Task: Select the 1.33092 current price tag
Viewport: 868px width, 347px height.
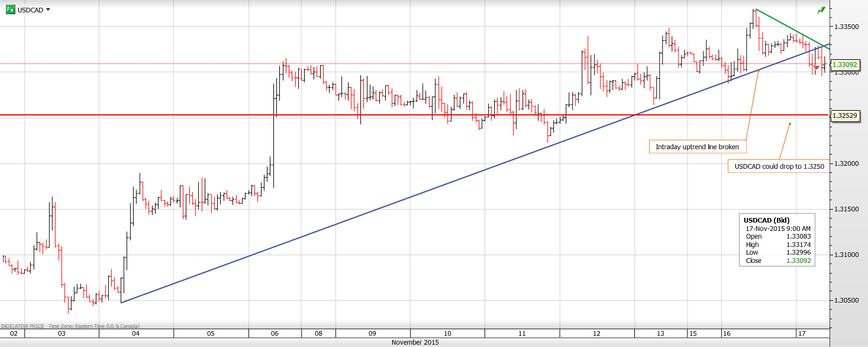Action: (x=849, y=65)
